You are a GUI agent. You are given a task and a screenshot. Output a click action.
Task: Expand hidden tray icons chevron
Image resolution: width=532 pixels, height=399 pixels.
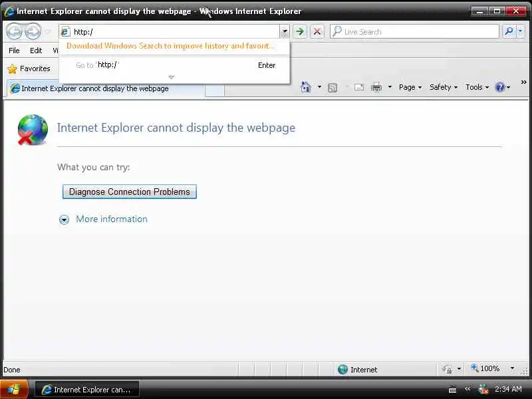[468, 389]
